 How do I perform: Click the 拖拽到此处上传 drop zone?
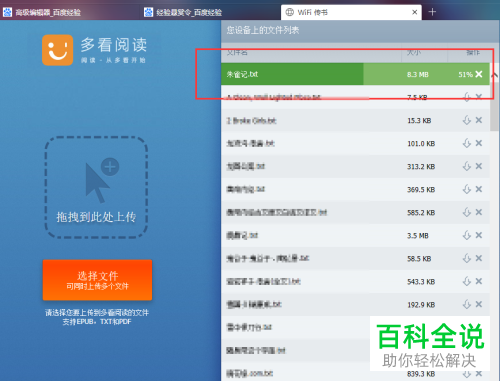(96, 187)
